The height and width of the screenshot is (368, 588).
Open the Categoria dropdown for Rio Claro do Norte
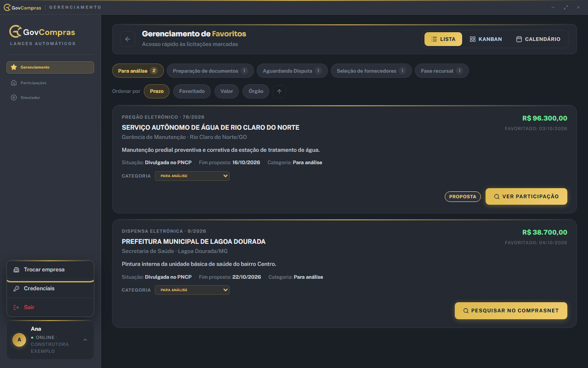coord(192,176)
